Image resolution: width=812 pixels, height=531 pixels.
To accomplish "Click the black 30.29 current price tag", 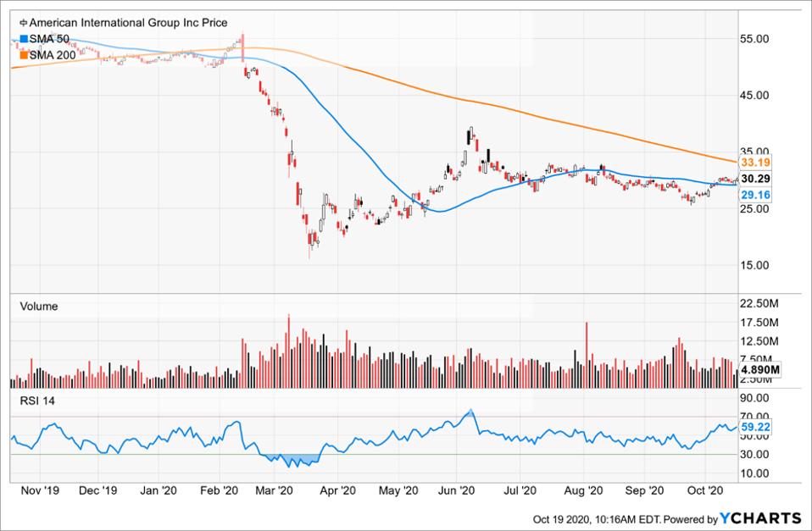I will point(754,179).
